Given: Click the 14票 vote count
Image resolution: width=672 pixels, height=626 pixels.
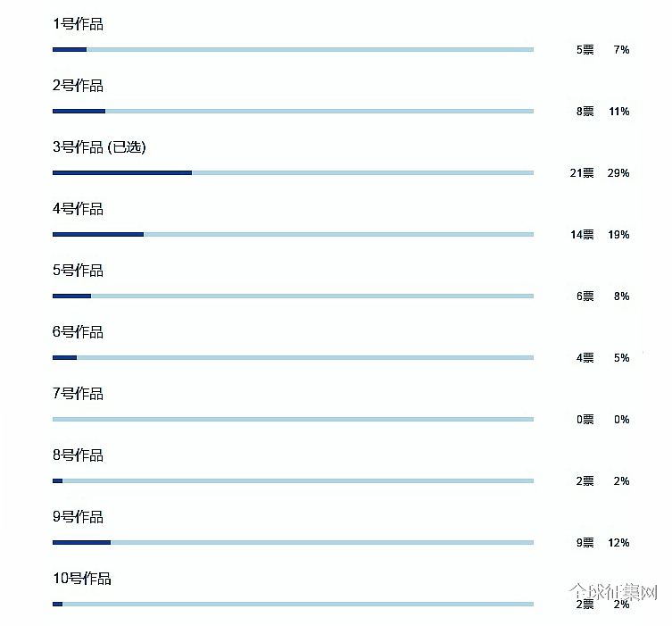Looking at the screenshot, I should [582, 235].
